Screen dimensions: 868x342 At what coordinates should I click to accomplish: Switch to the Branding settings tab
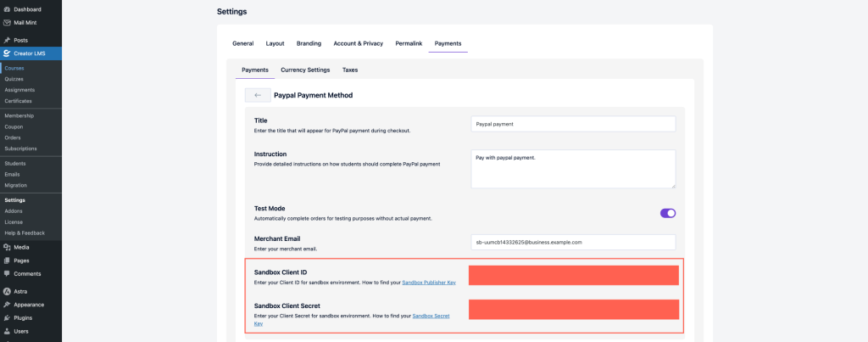(309, 43)
